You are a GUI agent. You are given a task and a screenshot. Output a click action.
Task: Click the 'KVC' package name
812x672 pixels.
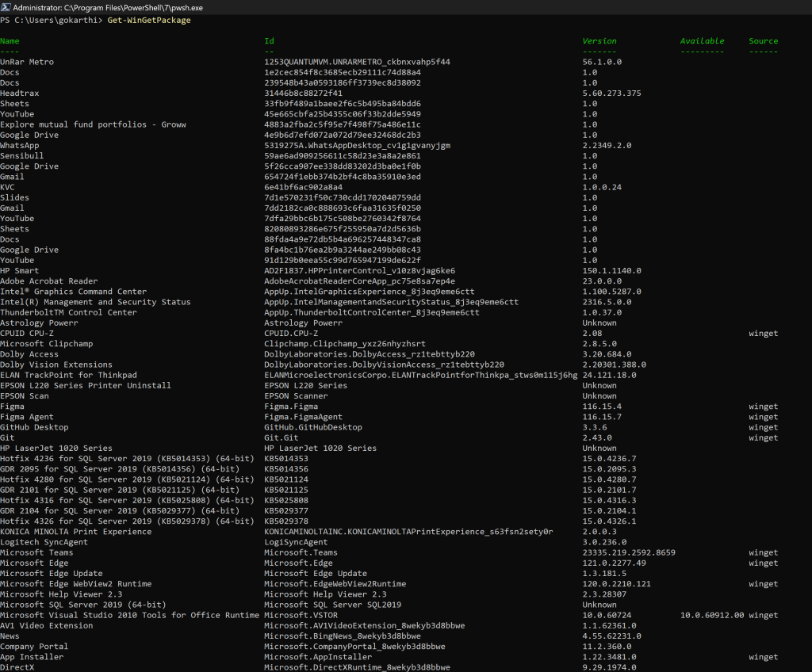tap(7, 187)
